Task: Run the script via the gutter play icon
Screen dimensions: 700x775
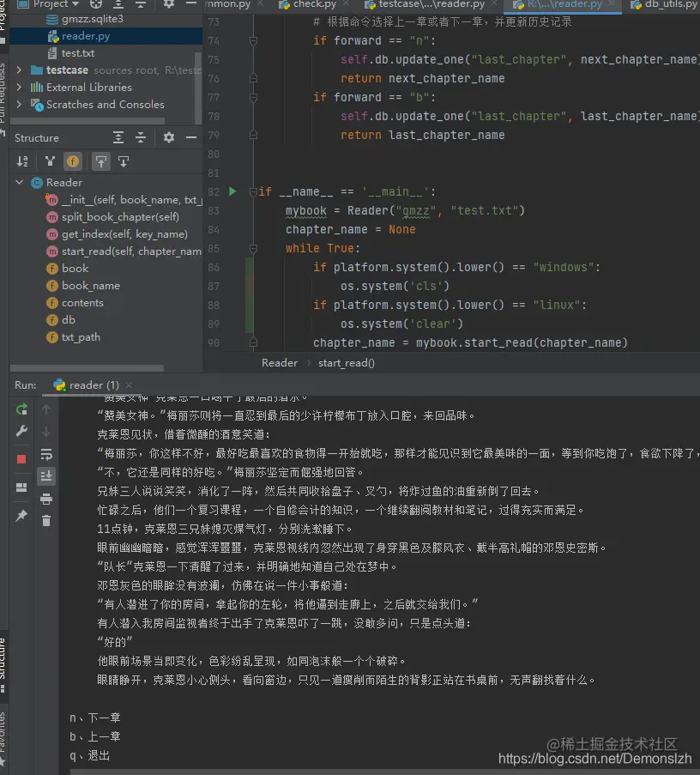Action: click(232, 192)
